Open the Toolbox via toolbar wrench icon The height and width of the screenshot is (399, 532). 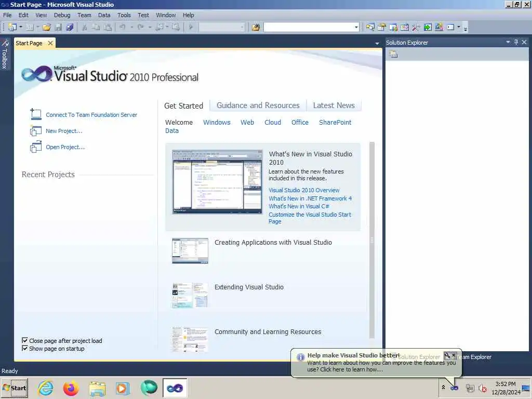tap(416, 27)
